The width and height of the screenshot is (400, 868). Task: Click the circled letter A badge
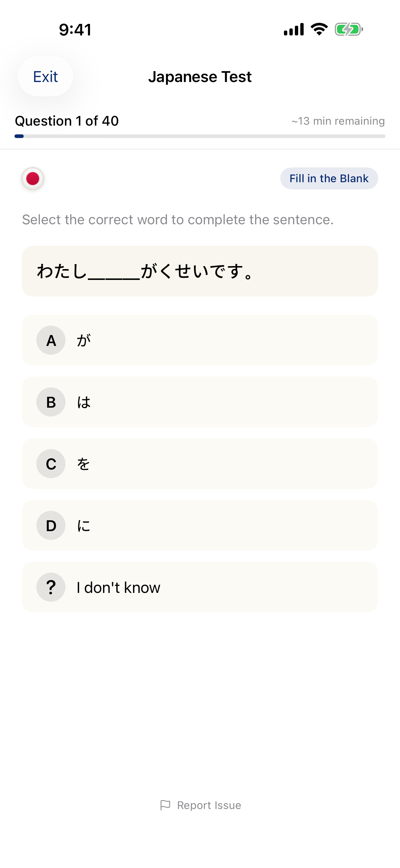(x=51, y=340)
